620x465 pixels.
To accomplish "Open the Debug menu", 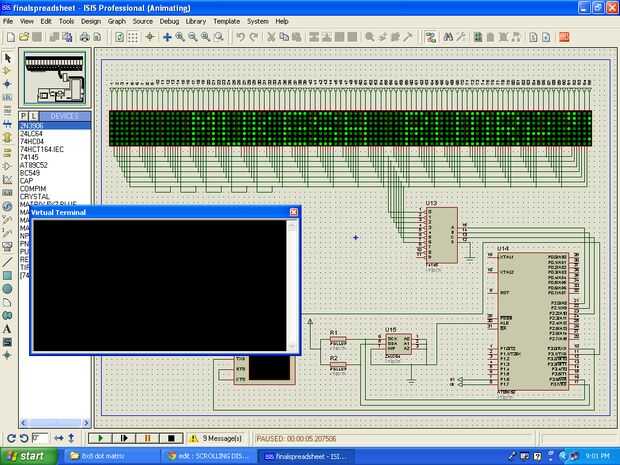I will click(170, 21).
